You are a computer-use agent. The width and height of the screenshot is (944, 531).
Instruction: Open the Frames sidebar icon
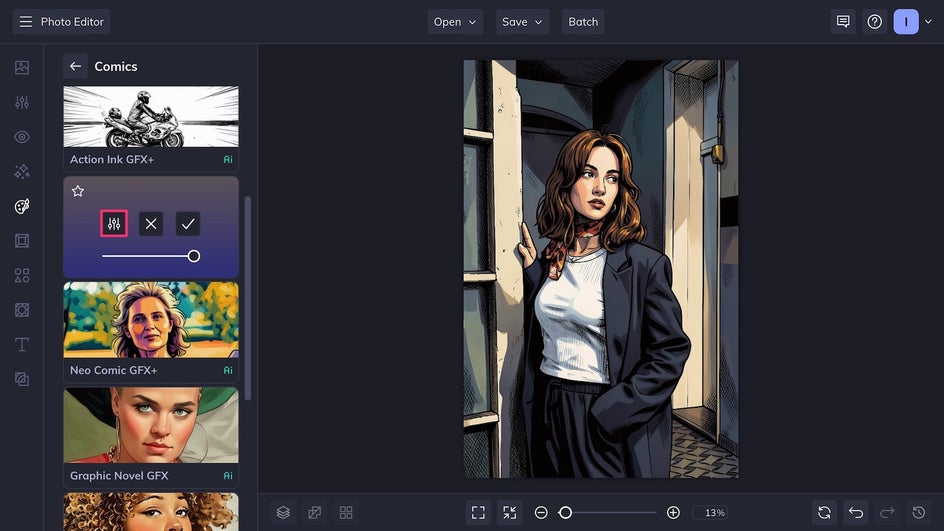22,241
